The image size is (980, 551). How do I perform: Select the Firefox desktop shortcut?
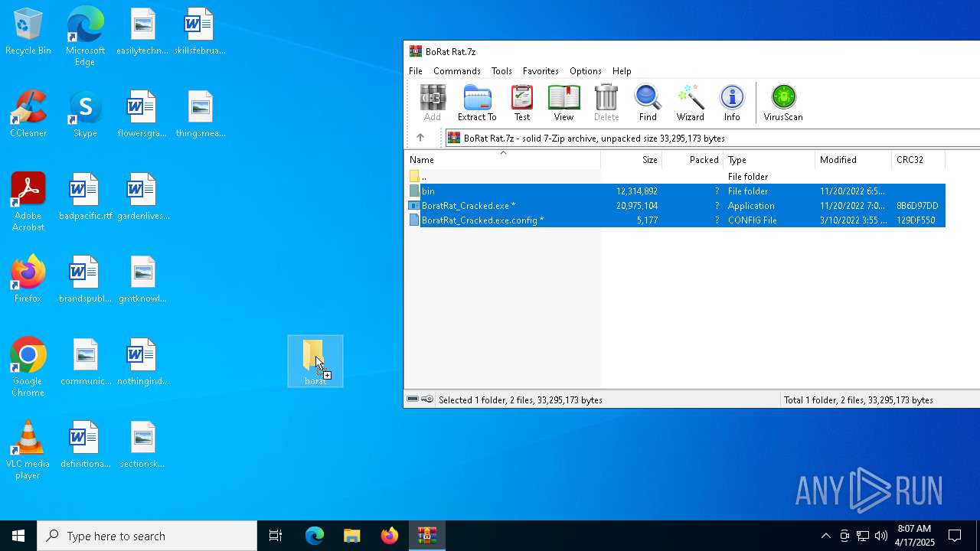tap(28, 280)
